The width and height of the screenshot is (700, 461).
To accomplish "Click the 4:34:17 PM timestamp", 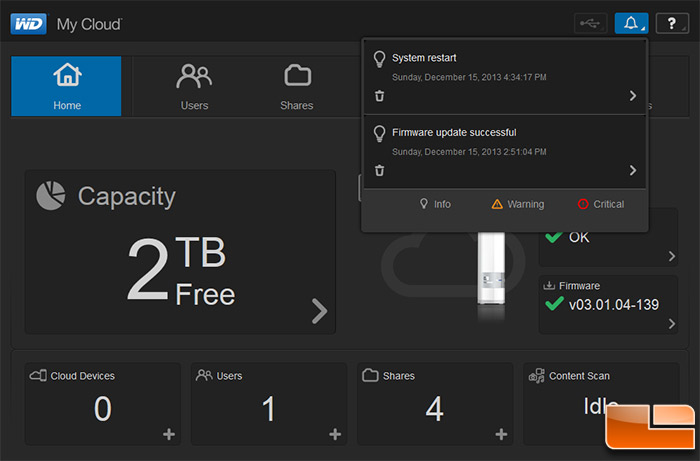I will (x=525, y=77).
